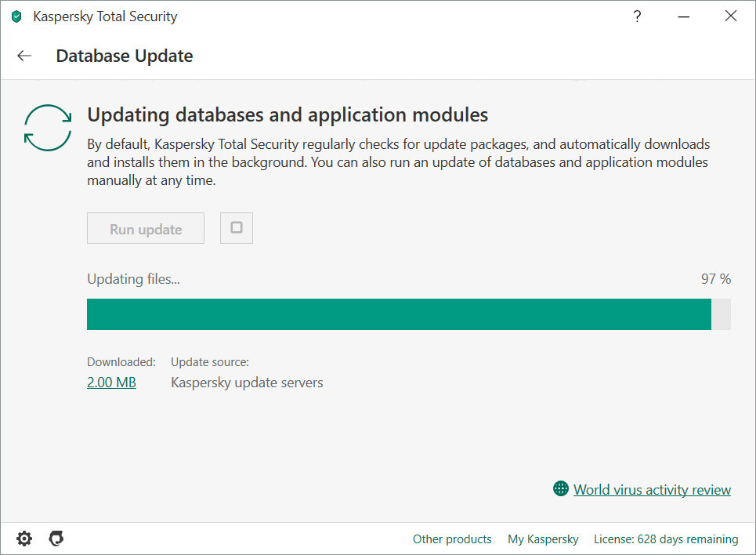756x555 pixels.
Task: Open the World virus activity review link
Action: (x=652, y=490)
